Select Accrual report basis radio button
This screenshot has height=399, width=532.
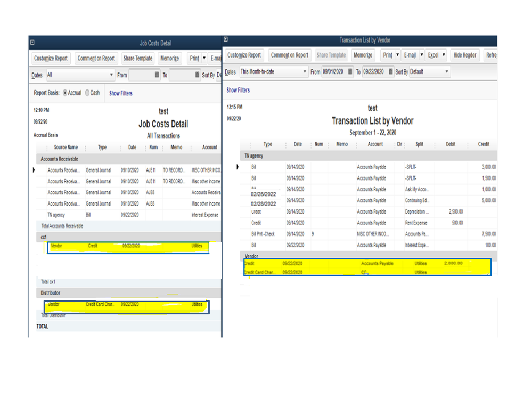click(x=65, y=93)
